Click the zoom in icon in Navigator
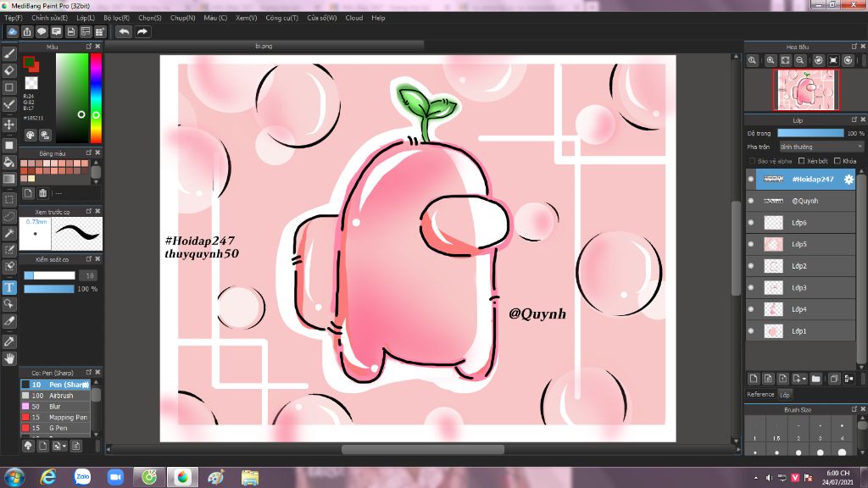Image resolution: width=868 pixels, height=488 pixels. 770,60
